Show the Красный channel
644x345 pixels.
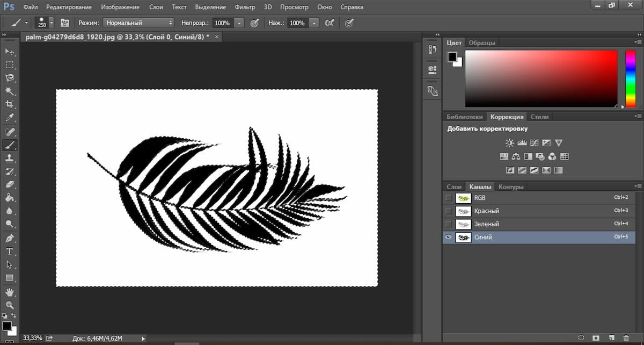(449, 211)
